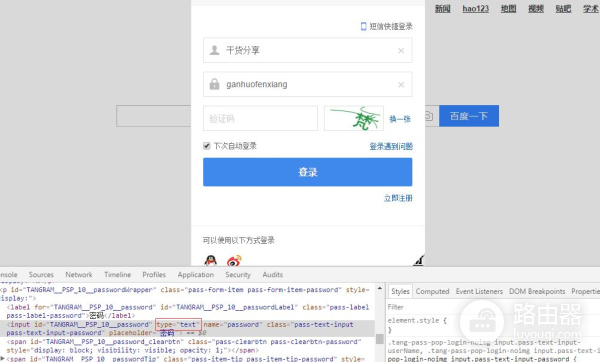Open the Styles pane tab
Image resolution: width=600 pixels, height=362 pixels.
[400, 291]
